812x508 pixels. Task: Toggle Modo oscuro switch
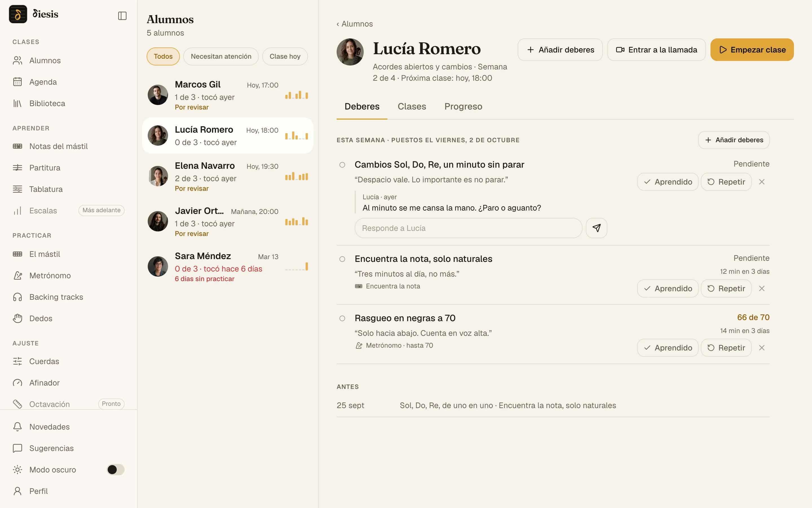(115, 470)
